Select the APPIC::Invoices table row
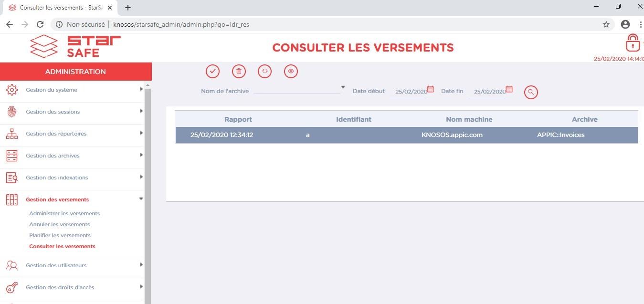 [406, 135]
